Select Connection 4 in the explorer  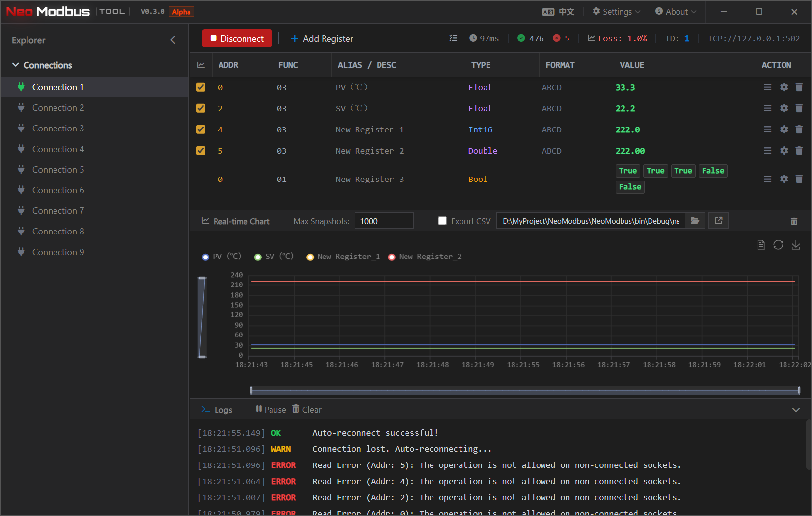tap(58, 149)
